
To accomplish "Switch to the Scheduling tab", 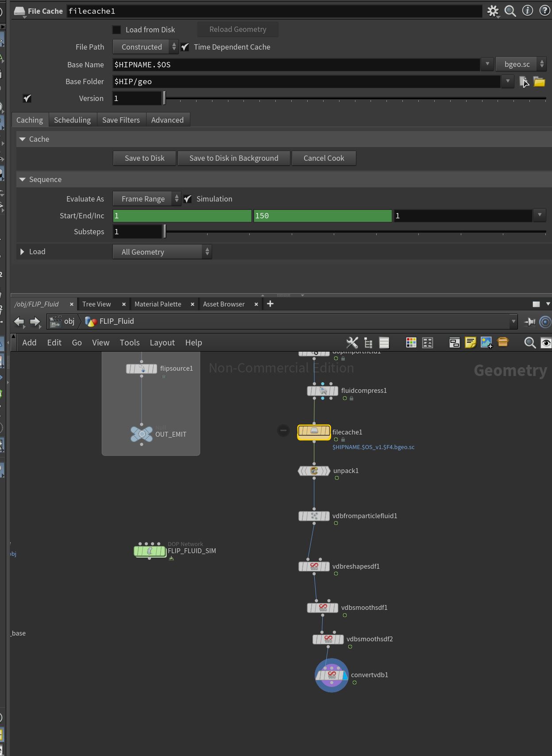I will pyautogui.click(x=72, y=120).
